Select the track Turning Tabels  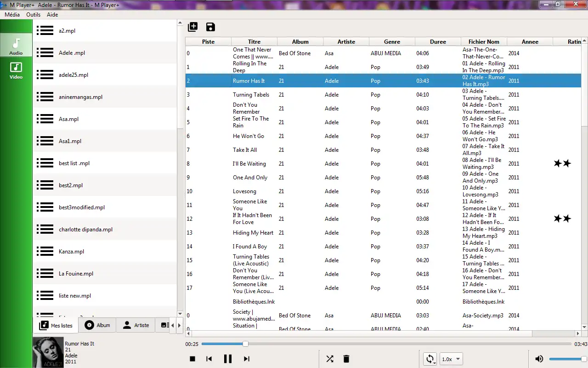(x=383, y=94)
